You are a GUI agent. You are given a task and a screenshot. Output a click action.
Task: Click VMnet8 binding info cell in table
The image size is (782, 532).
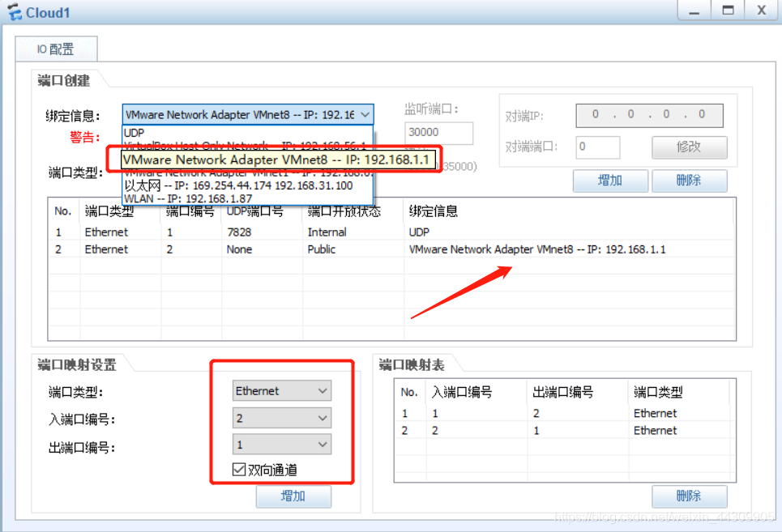(x=537, y=249)
